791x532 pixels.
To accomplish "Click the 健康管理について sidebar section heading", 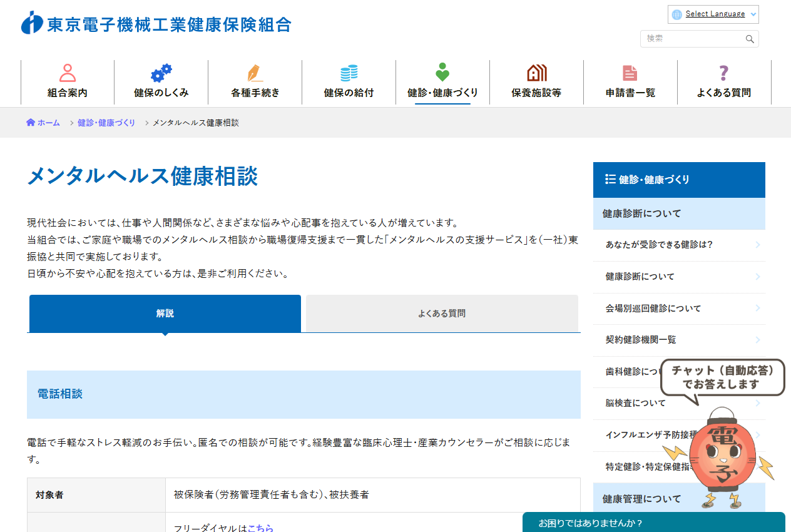I will coord(679,499).
